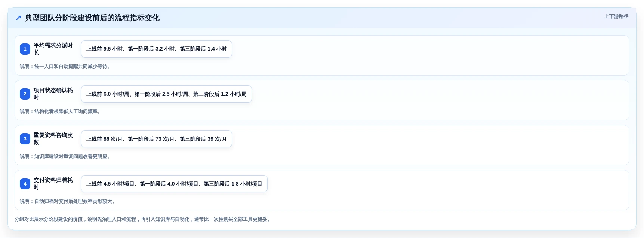Click the note 结构化看板降低人工询问频率

[x=60, y=112]
